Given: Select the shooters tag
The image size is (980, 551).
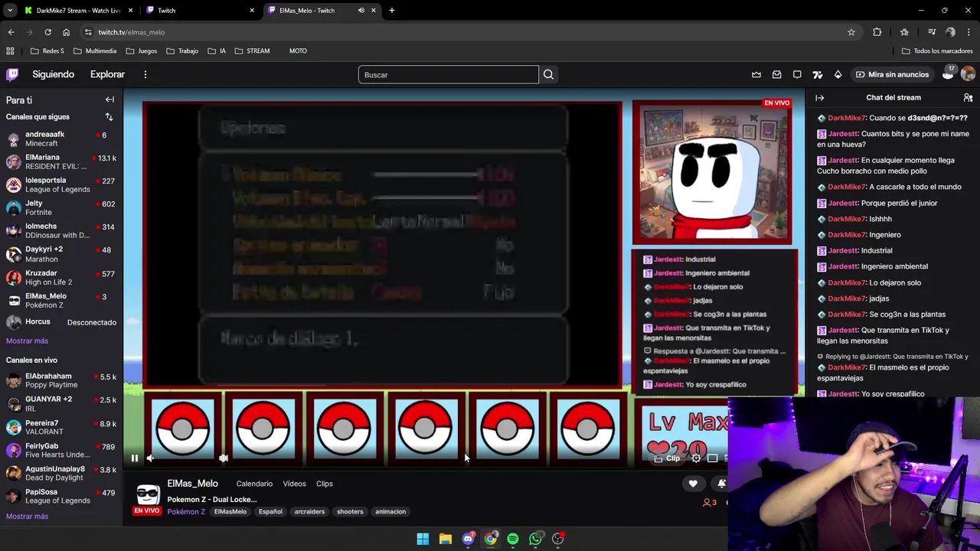Looking at the screenshot, I should click(350, 512).
